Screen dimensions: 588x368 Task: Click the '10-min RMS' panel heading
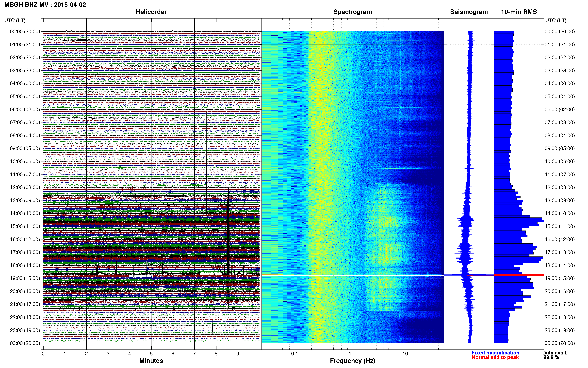click(519, 12)
